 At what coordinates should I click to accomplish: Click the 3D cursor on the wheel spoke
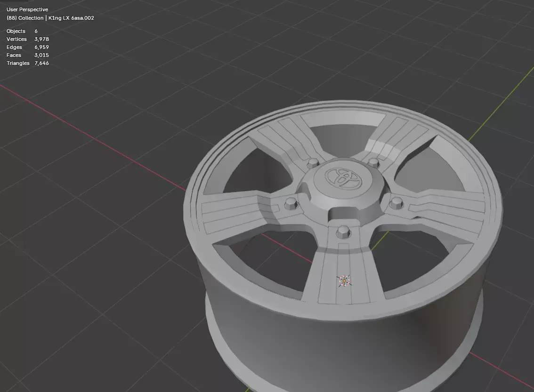coord(344,281)
